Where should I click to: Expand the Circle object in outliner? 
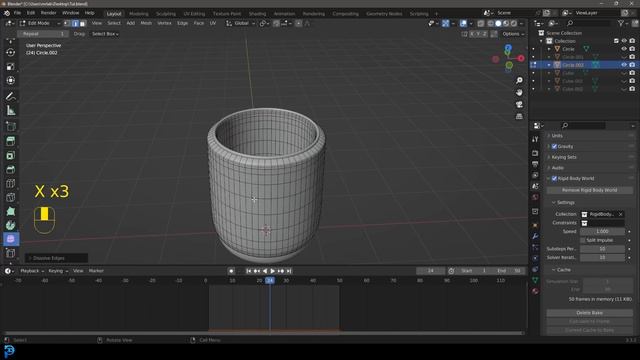(549, 49)
